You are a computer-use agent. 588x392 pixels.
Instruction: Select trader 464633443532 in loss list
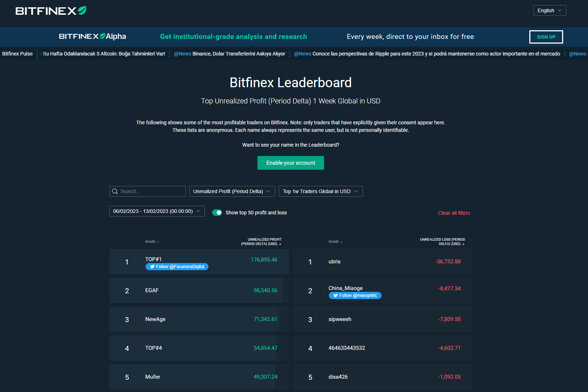coord(347,348)
